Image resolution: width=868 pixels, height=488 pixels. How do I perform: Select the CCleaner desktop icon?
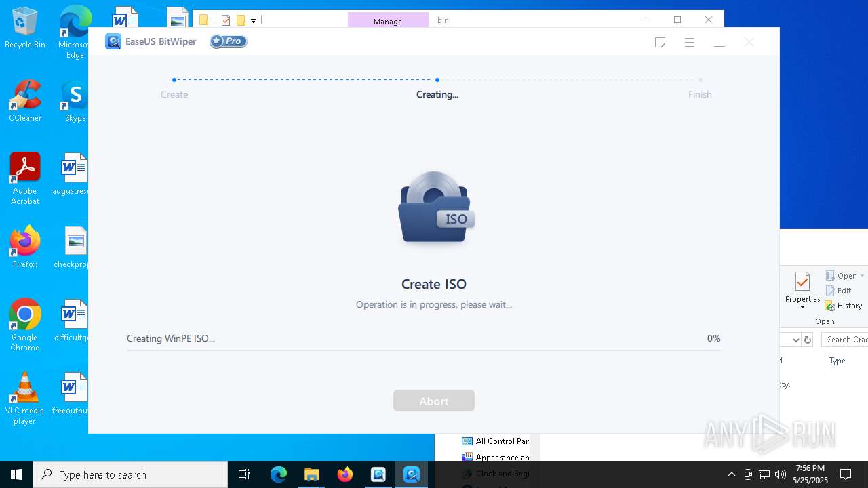click(x=25, y=102)
